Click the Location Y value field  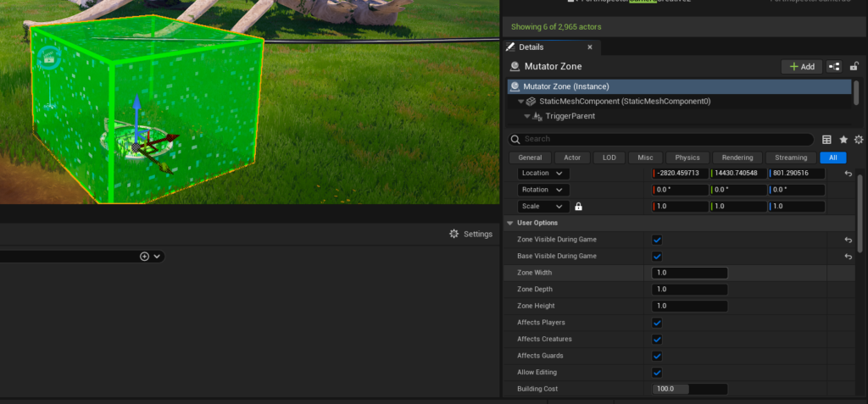point(738,174)
